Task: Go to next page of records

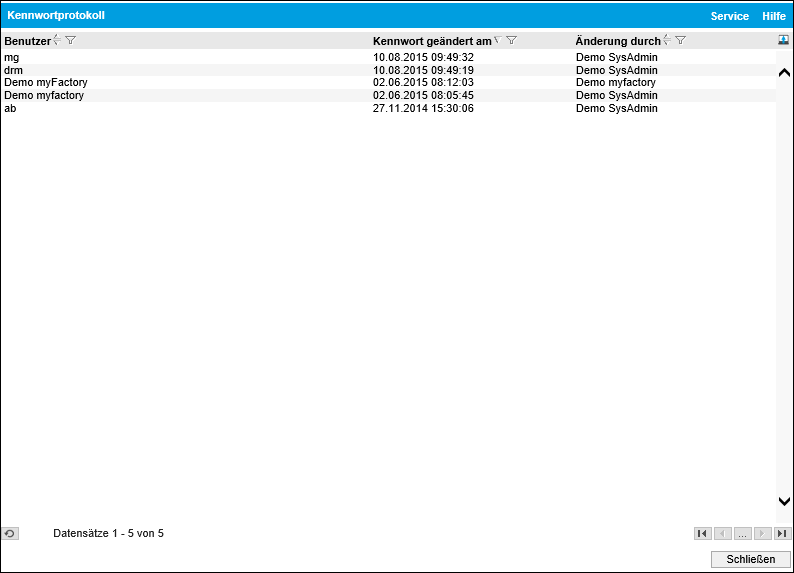Action: pos(763,534)
